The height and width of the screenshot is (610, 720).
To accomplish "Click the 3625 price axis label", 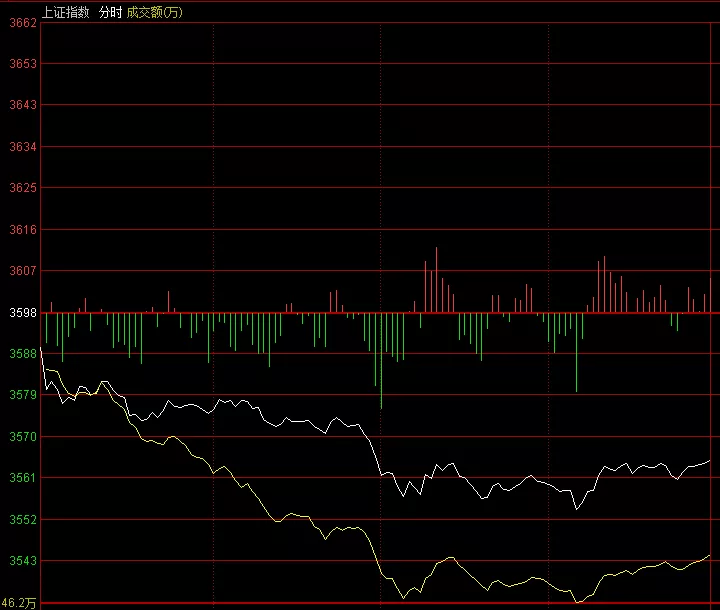I will point(23,188).
